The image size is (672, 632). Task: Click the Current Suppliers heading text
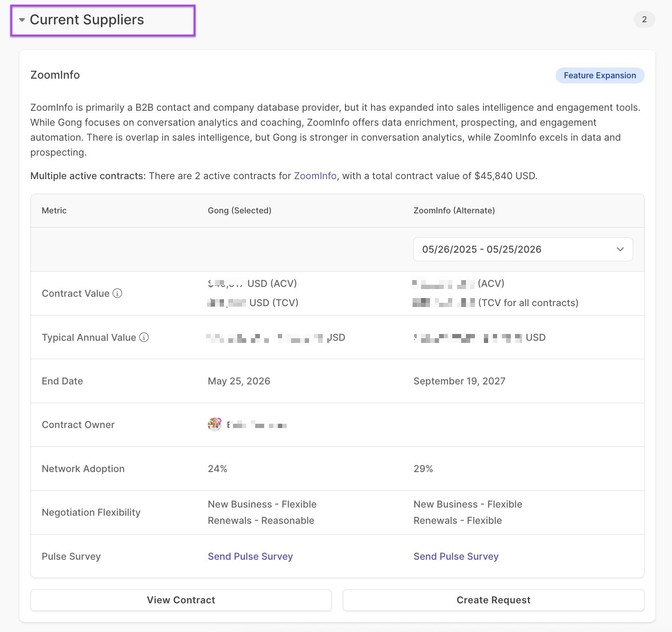(x=87, y=20)
